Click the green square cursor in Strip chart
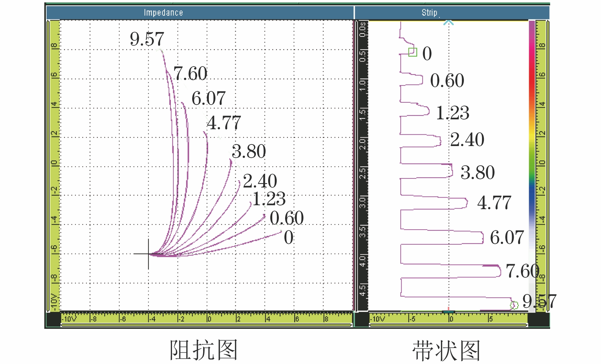Viewport: 601px width, 364px height. (x=413, y=52)
